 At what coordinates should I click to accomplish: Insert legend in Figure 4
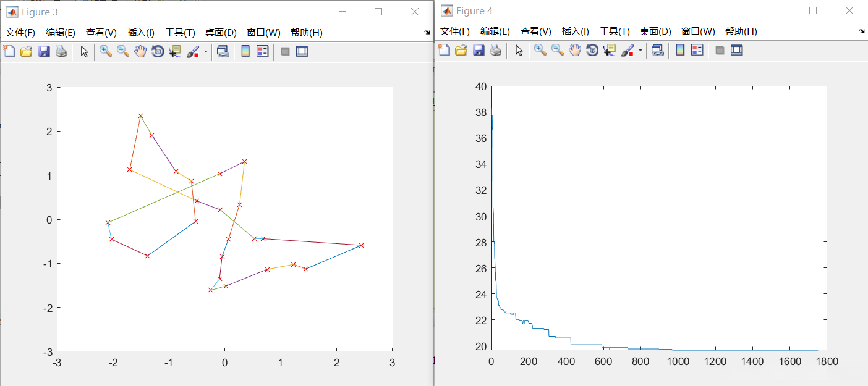point(697,51)
